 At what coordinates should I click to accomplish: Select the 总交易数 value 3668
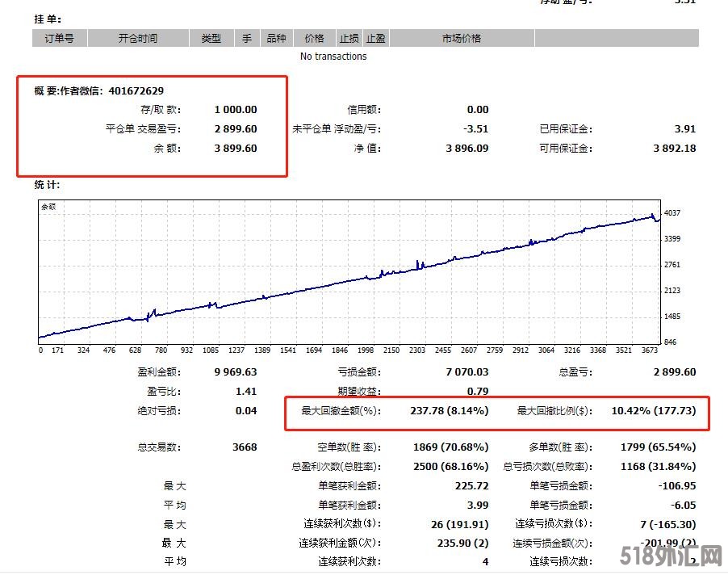[243, 447]
